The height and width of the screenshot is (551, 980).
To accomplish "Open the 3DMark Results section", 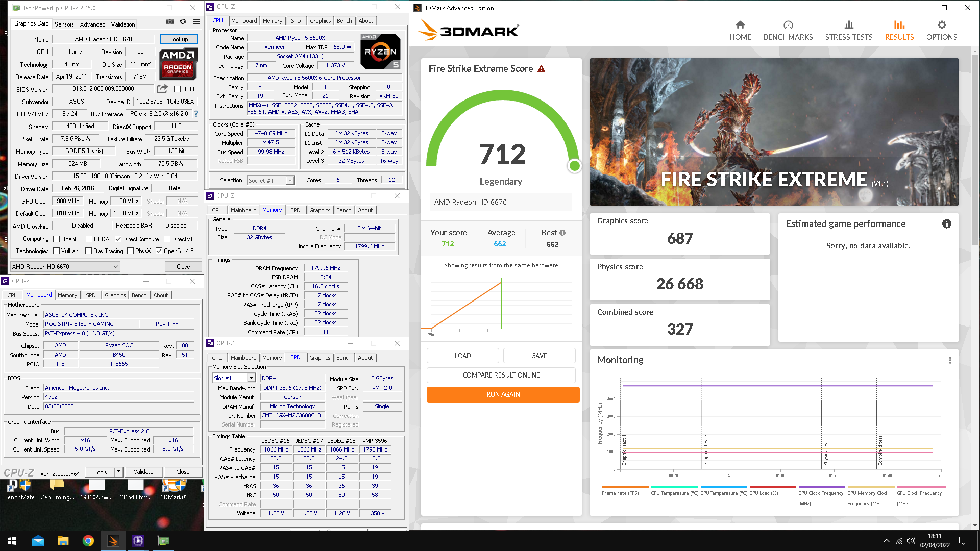I will click(899, 31).
